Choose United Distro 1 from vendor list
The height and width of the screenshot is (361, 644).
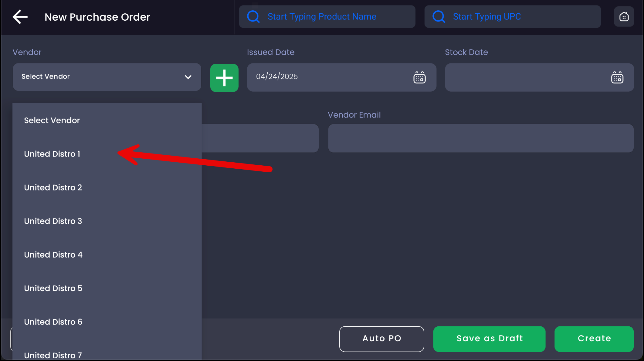pos(52,154)
